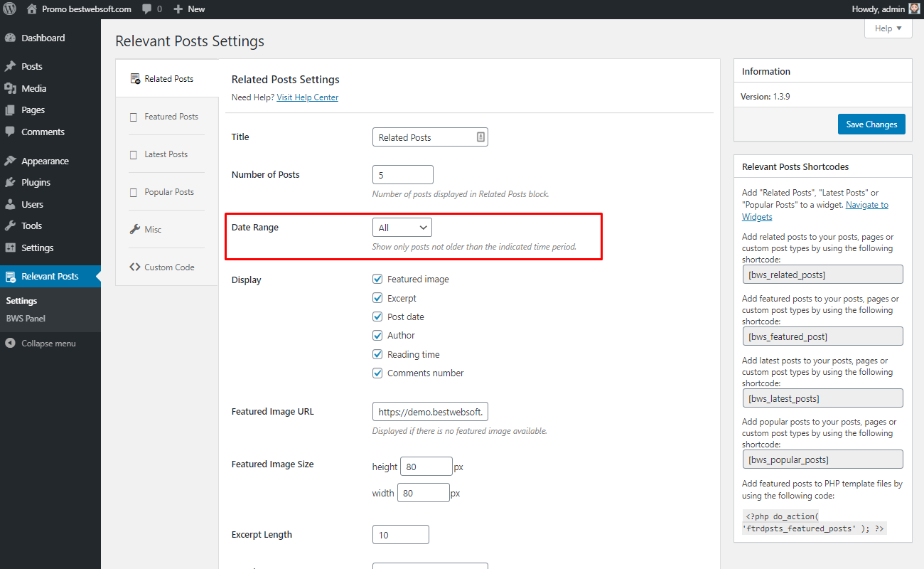924x569 pixels.
Task: Click the Comments icon in sidebar
Action: click(x=10, y=132)
